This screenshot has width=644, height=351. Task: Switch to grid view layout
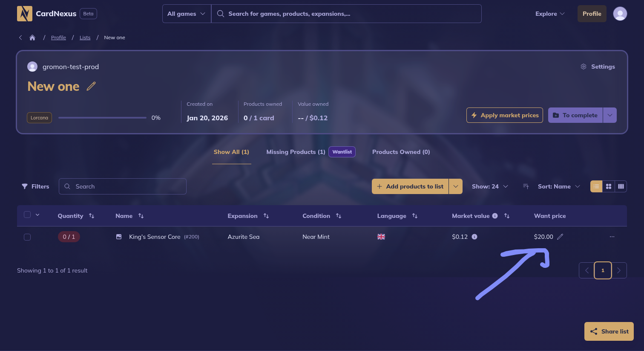609,186
